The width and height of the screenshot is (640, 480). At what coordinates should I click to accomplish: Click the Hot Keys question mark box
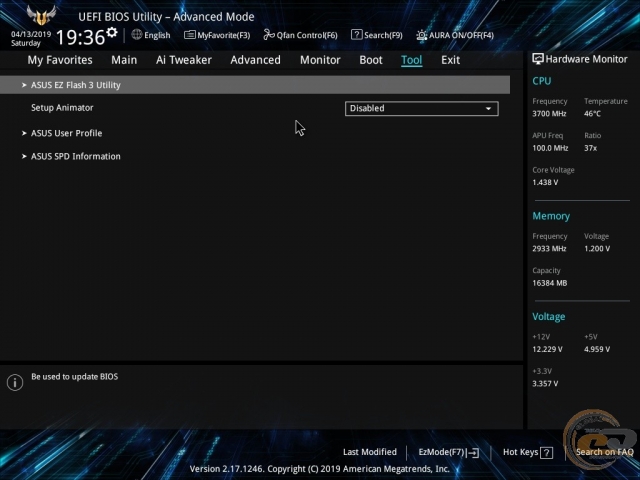pos(547,453)
